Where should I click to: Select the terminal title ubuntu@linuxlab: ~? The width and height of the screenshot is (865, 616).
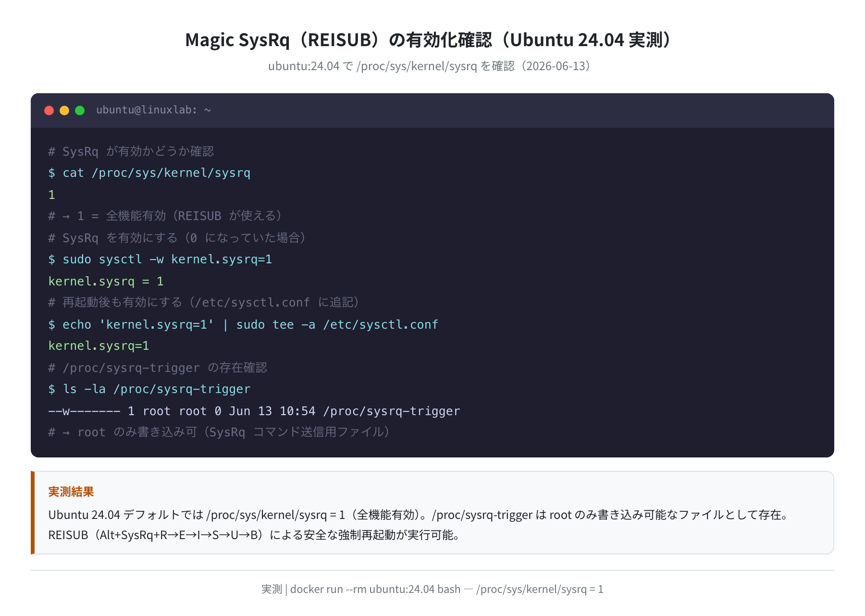click(154, 110)
